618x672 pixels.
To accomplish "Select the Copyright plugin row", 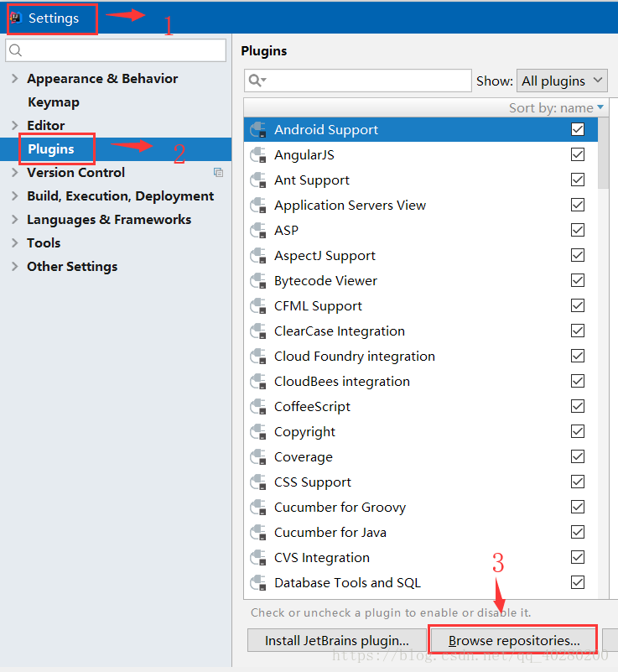I will [x=421, y=432].
